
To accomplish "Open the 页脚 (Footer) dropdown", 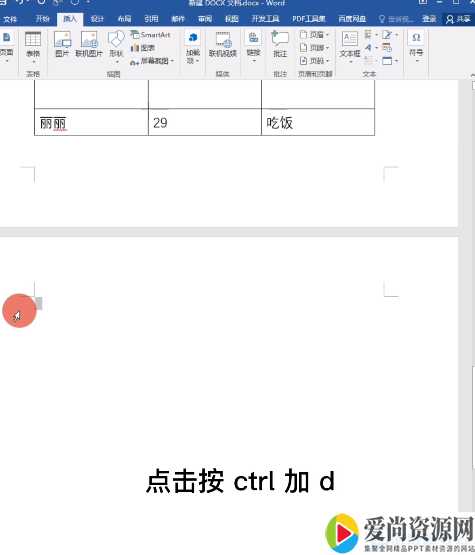I will pos(314,47).
